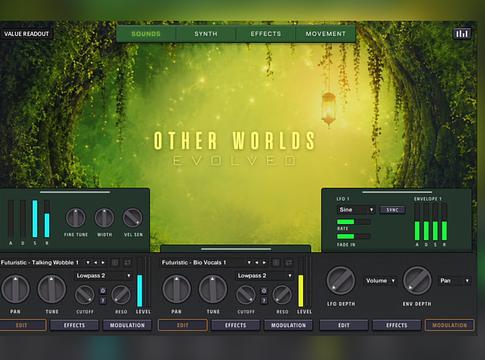Viewport: 485px width, 360px height.
Task: Click the LFO Depth knob
Action: pos(341,280)
